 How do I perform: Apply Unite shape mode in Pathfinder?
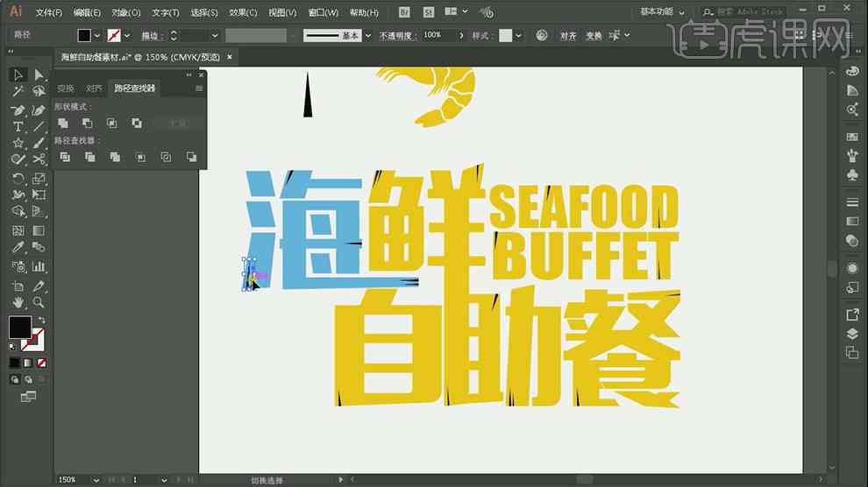tap(63, 124)
